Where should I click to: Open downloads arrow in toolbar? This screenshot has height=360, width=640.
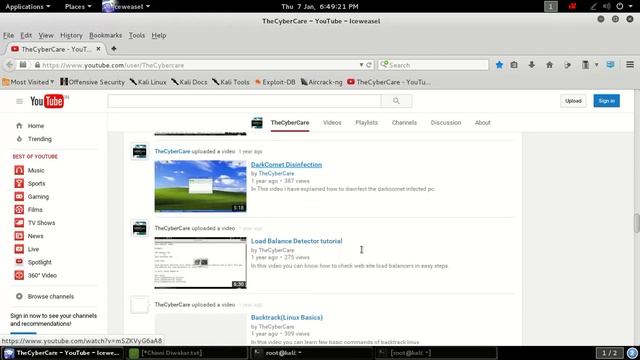[x=531, y=65]
